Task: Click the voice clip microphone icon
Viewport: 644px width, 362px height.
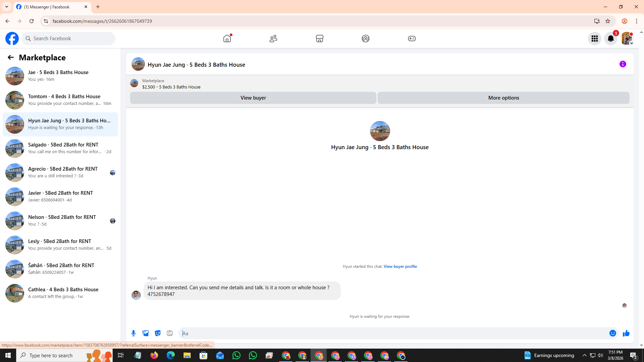Action: 133,333
